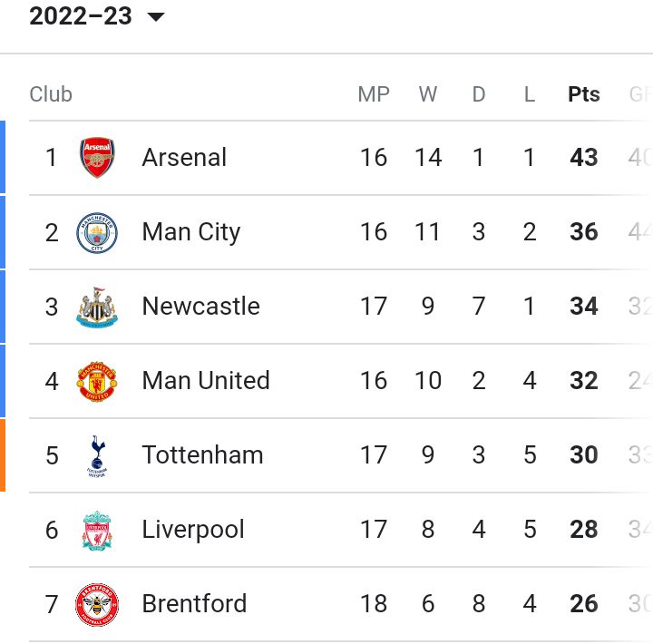The width and height of the screenshot is (653, 644).
Task: Click Arsenal's 43 points value
Action: [584, 158]
